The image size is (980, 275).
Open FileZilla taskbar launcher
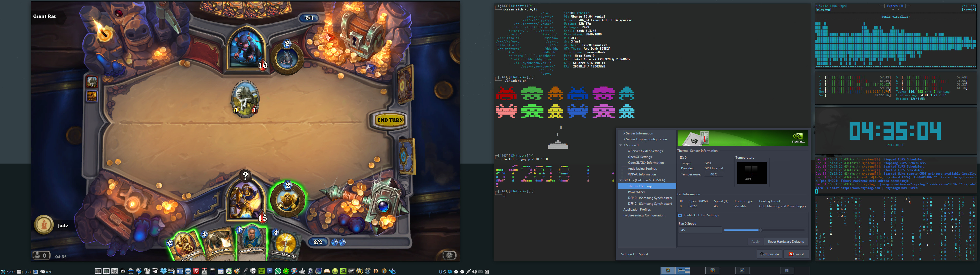coord(196,271)
